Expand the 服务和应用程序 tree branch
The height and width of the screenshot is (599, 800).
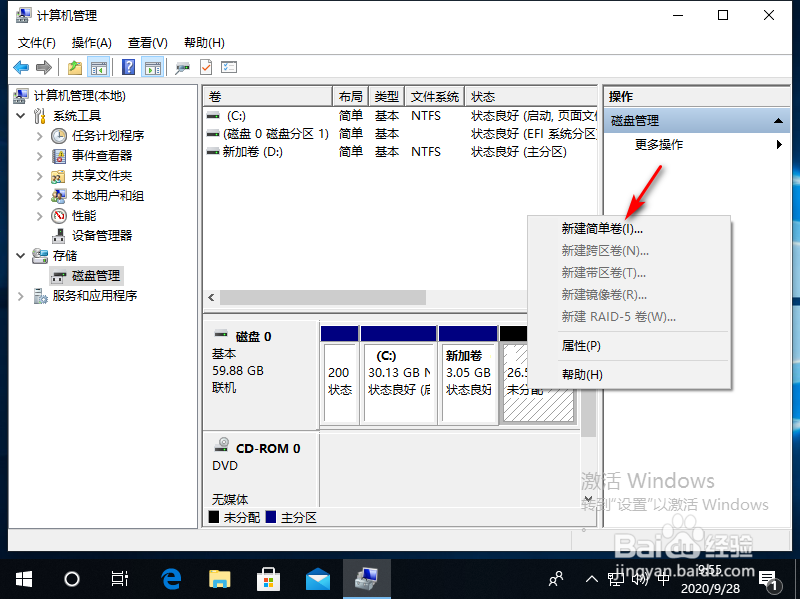(x=19, y=295)
